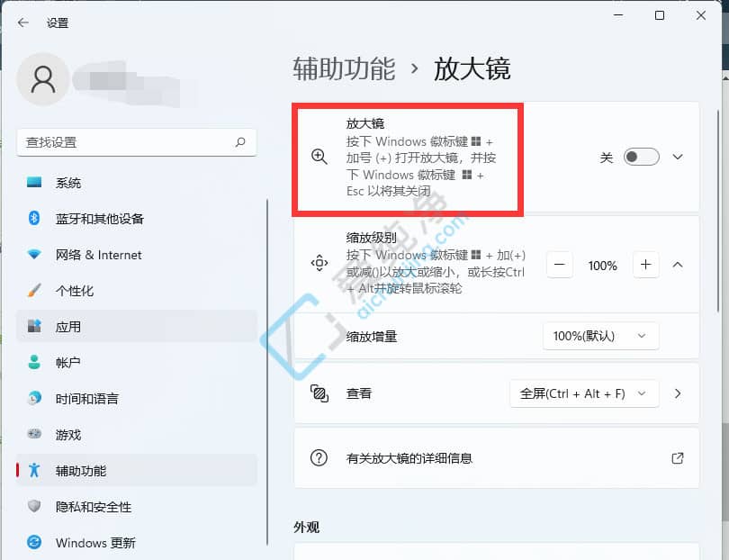Click the 游戏 gamepad icon
The height and width of the screenshot is (560, 729).
click(34, 434)
